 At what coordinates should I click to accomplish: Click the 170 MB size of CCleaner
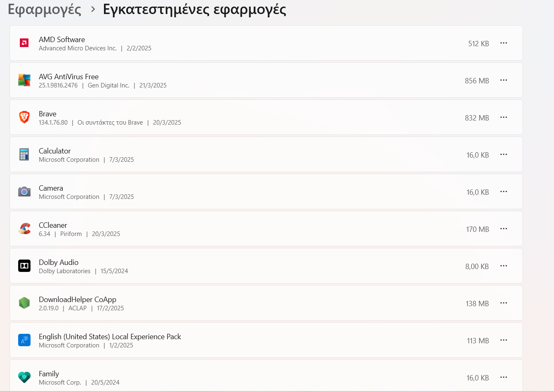click(x=478, y=229)
